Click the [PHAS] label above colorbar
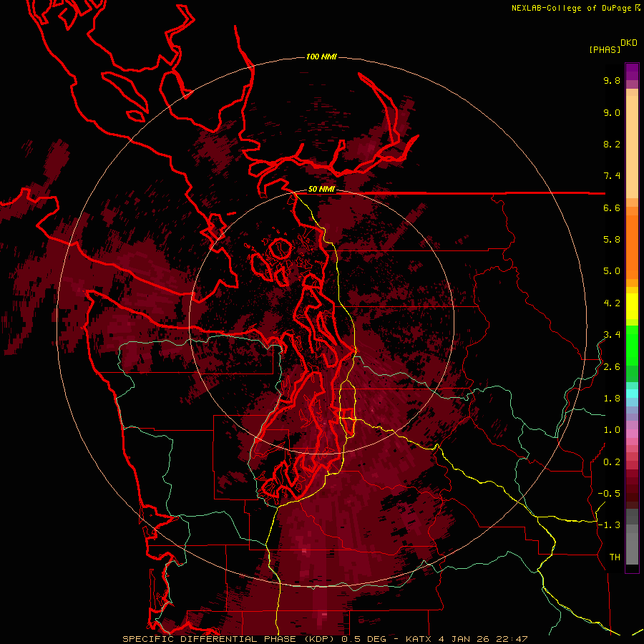Viewport: 644px width, 644px height. click(x=605, y=49)
